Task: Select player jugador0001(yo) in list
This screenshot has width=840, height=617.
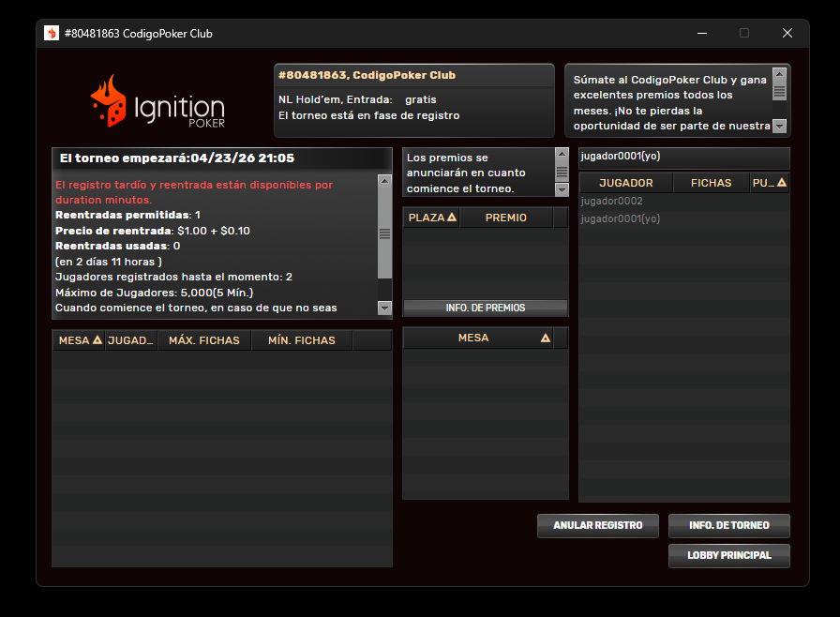Action: coord(684,218)
